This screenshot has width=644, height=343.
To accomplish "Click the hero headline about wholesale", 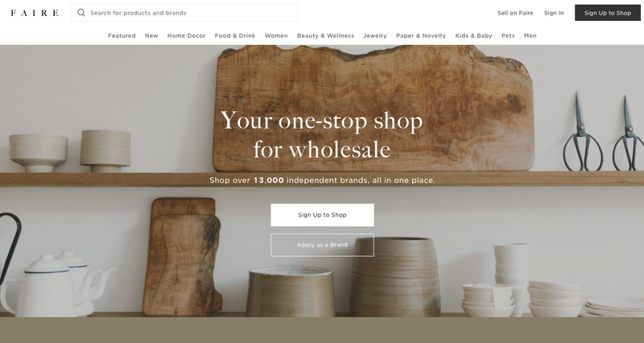I will [x=321, y=134].
